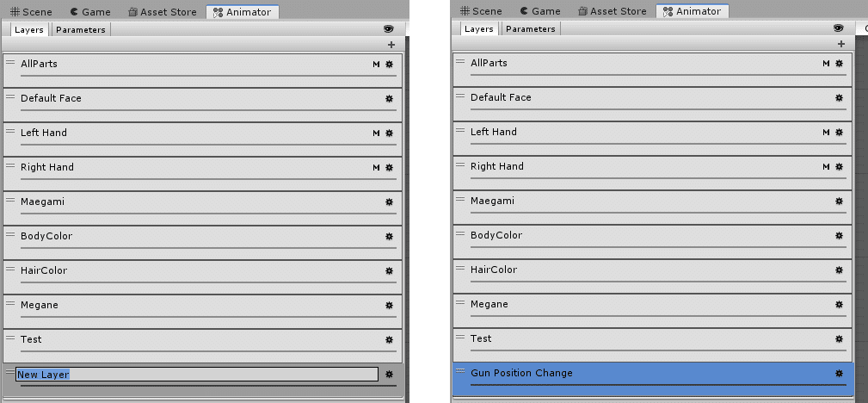Click Left Hand mask M indicator in right panel
The height and width of the screenshot is (403, 868).
(827, 132)
